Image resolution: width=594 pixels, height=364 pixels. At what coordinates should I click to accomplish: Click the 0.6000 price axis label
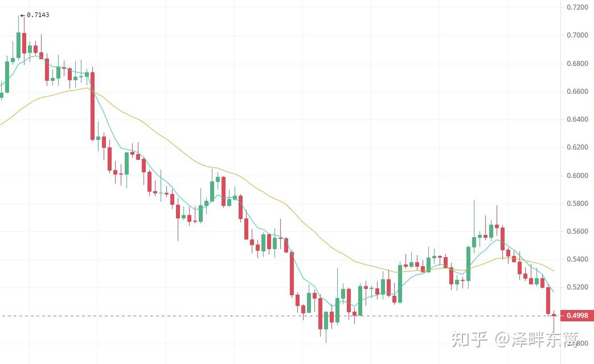coord(577,176)
